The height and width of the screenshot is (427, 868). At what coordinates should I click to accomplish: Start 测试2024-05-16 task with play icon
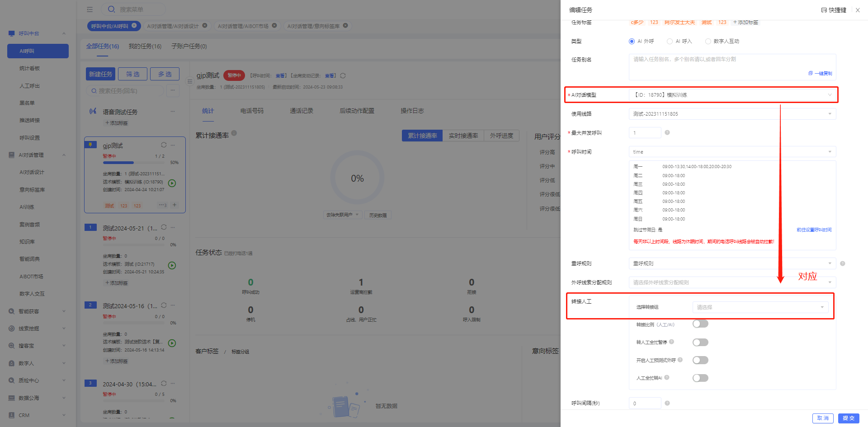tap(172, 343)
